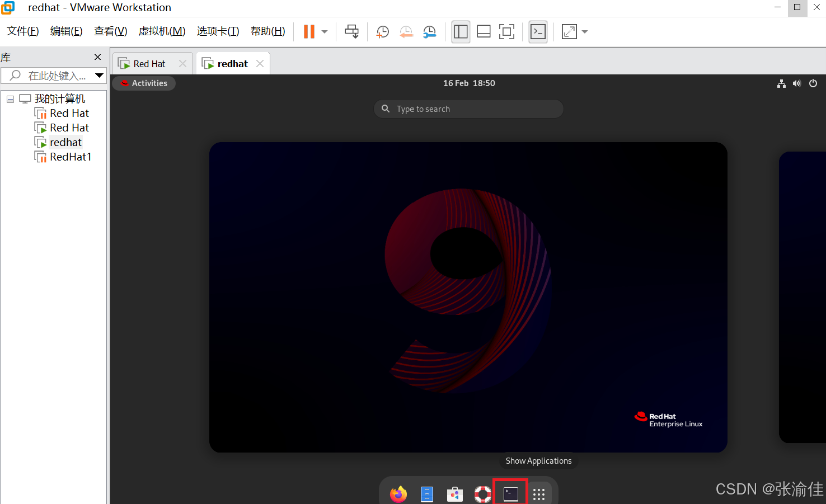Open the power options dropdown beside pause
The width and height of the screenshot is (826, 504).
[325, 32]
